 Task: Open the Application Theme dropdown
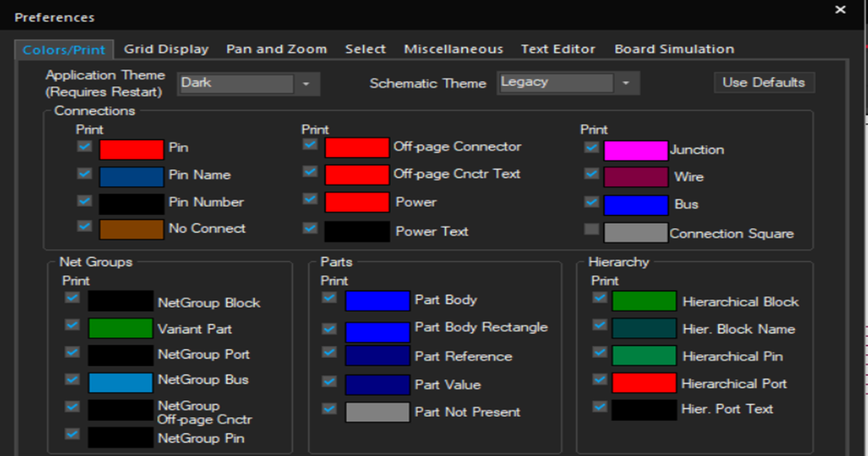307,83
